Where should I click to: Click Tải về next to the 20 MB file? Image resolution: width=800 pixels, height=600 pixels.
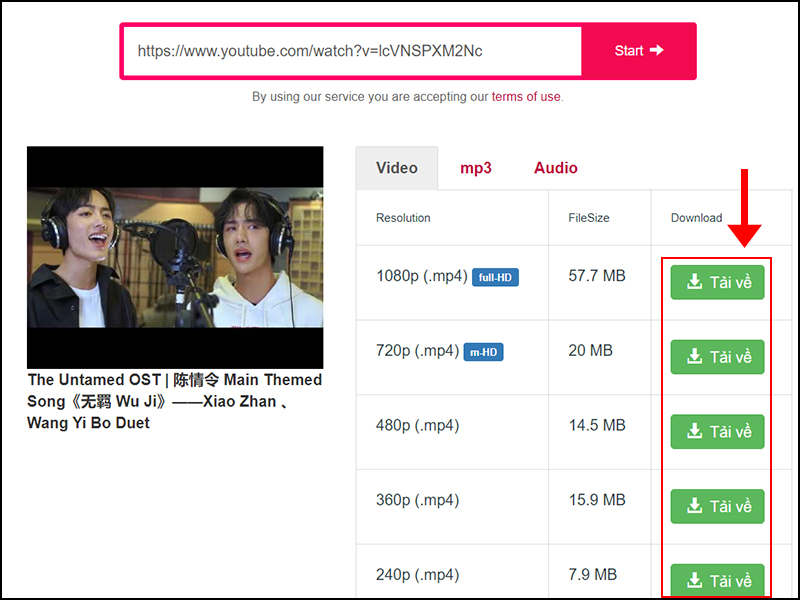tap(717, 357)
